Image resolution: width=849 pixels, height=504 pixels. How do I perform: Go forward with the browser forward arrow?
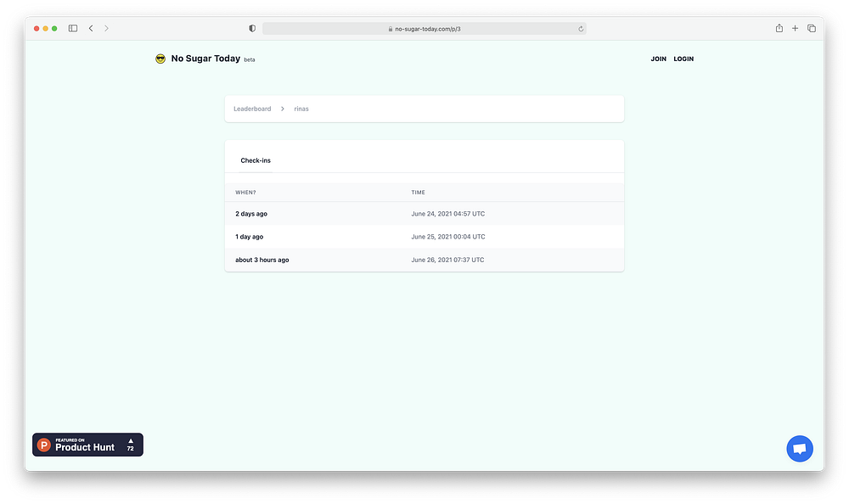tap(106, 28)
